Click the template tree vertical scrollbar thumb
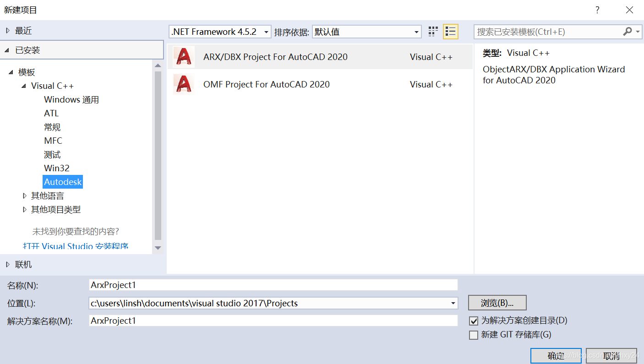 point(158,156)
